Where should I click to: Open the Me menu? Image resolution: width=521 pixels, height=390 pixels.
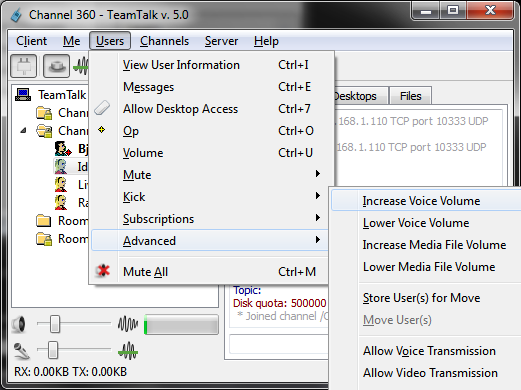[x=72, y=41]
